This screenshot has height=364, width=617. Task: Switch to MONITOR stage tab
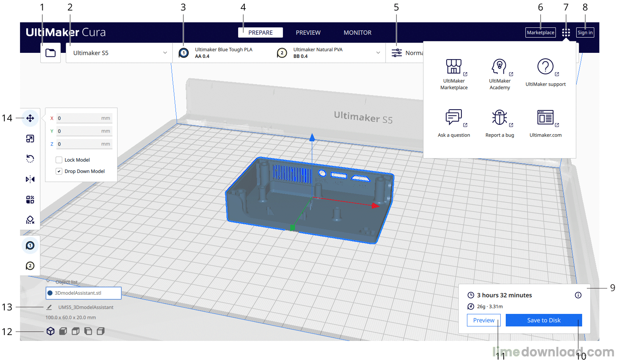pyautogui.click(x=357, y=32)
